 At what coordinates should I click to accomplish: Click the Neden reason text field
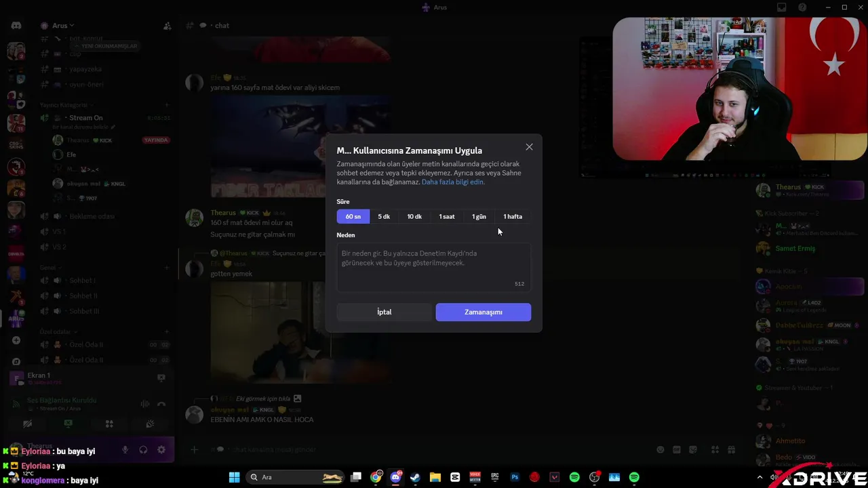[434, 267]
